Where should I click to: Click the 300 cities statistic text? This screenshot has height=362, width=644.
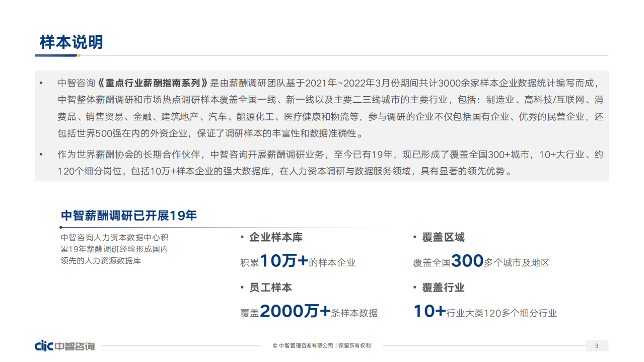coord(467,261)
